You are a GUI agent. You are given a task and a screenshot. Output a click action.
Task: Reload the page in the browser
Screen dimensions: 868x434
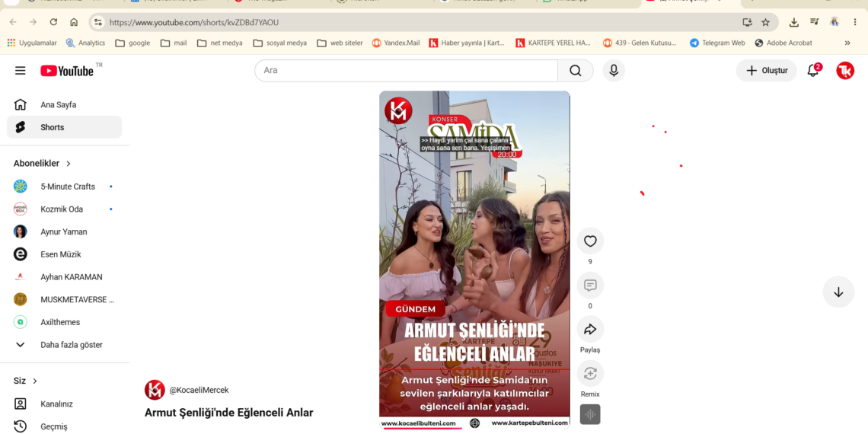point(54,22)
